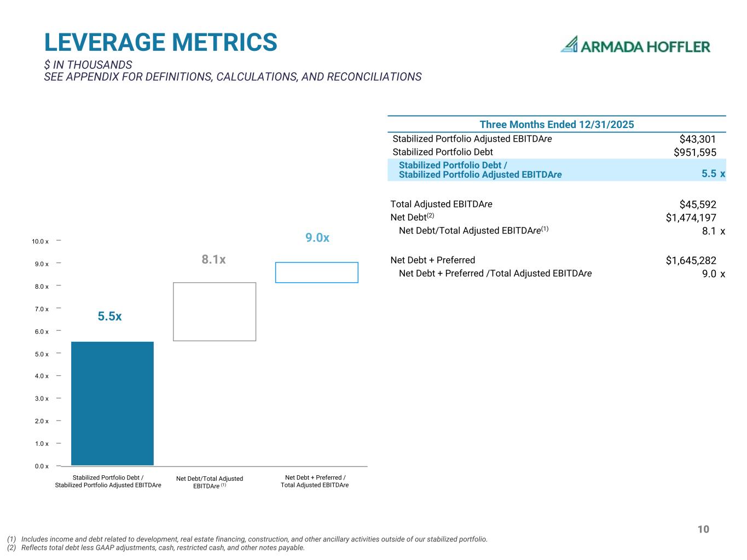Click the 9.0x data label above chart
Viewport: 747px width, 560px height.
[317, 238]
